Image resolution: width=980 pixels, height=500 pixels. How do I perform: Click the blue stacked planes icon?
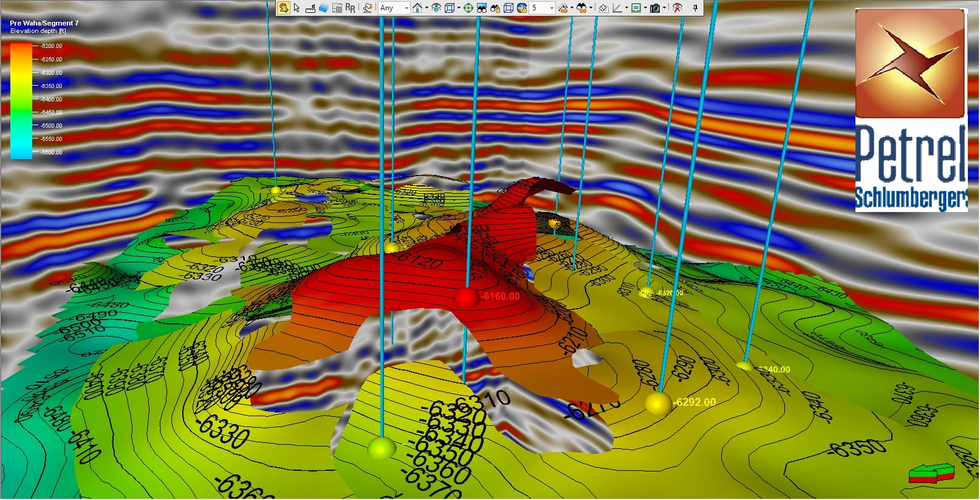[x=323, y=8]
